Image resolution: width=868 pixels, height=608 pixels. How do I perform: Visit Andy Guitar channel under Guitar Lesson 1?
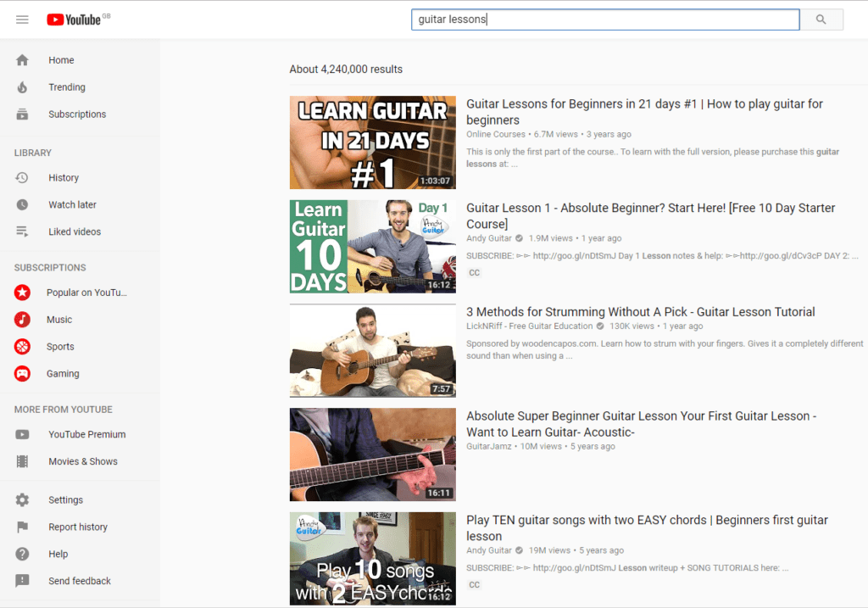pyautogui.click(x=489, y=238)
